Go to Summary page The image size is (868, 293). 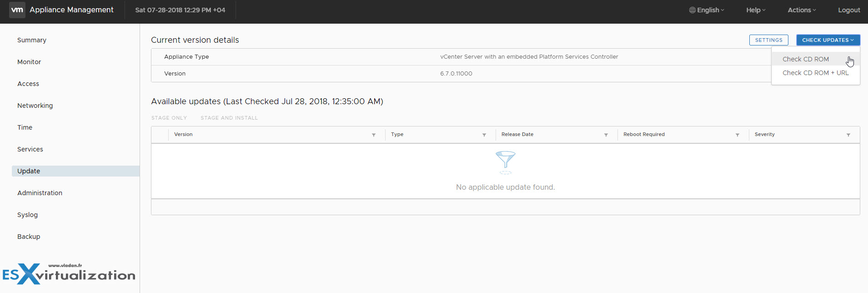coord(32,40)
